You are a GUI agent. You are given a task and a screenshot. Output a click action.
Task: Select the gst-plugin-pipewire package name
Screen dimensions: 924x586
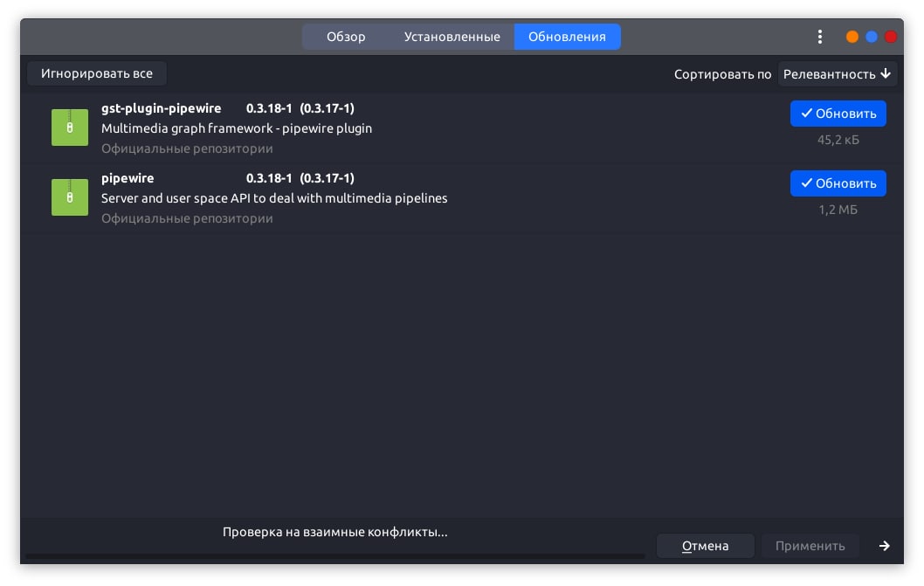tap(161, 108)
